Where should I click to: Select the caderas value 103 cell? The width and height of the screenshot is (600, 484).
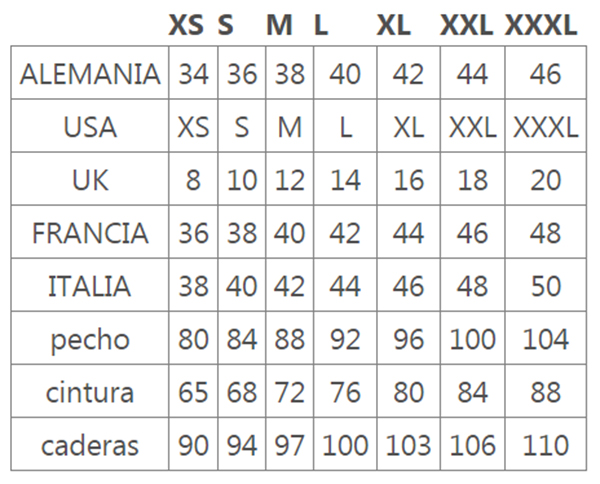tap(409, 445)
